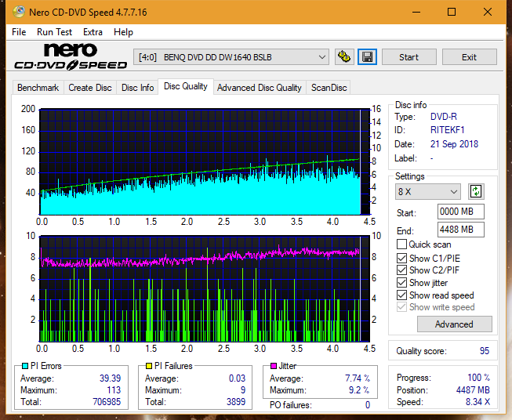Click the Progress value 100 %

478,378
